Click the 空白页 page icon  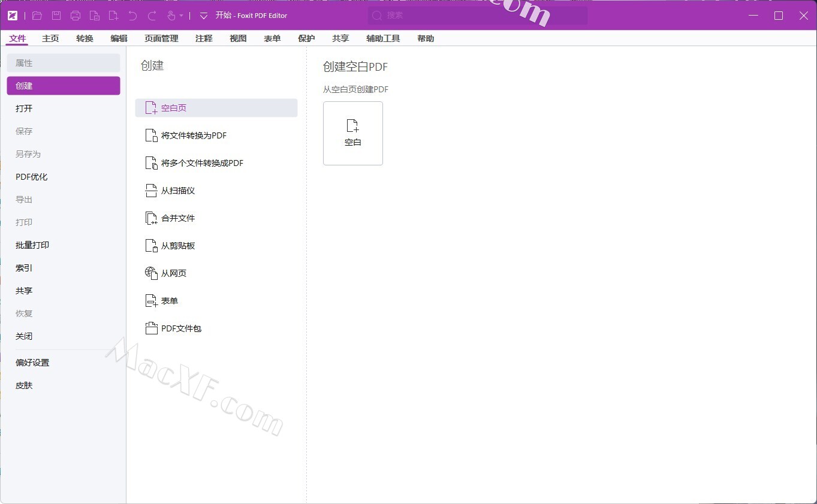click(151, 108)
